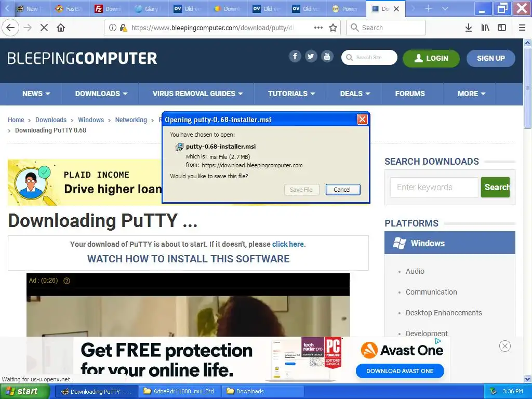The width and height of the screenshot is (532, 399).
Task: Click the Cancel button in download dialog
Action: 343,190
